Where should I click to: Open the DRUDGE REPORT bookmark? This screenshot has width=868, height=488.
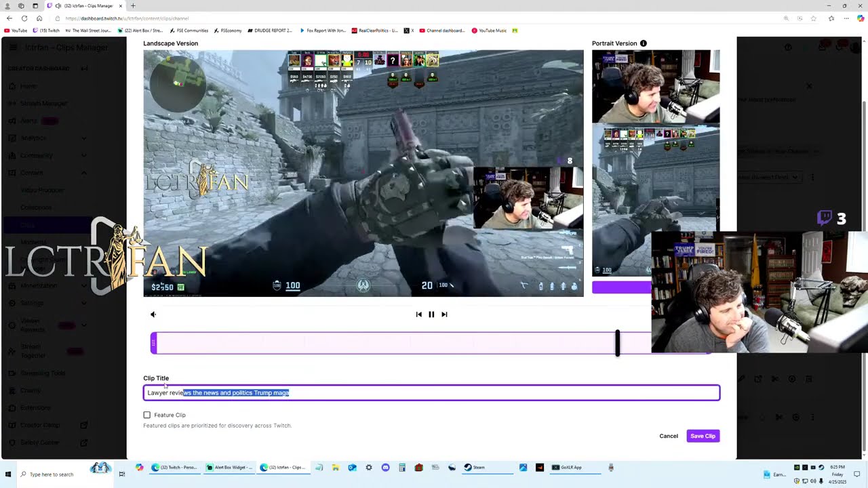[x=270, y=30]
